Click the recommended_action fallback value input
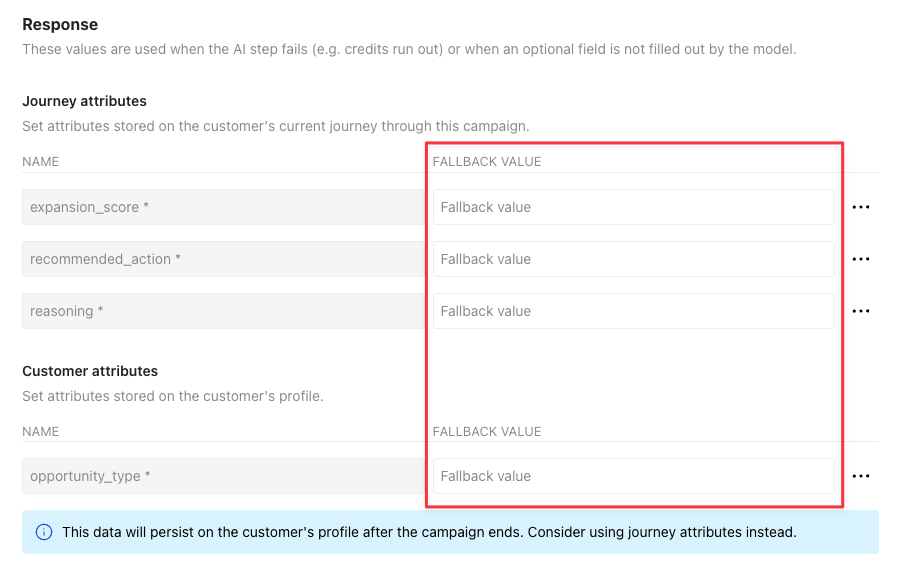This screenshot has width=902, height=577. click(633, 259)
